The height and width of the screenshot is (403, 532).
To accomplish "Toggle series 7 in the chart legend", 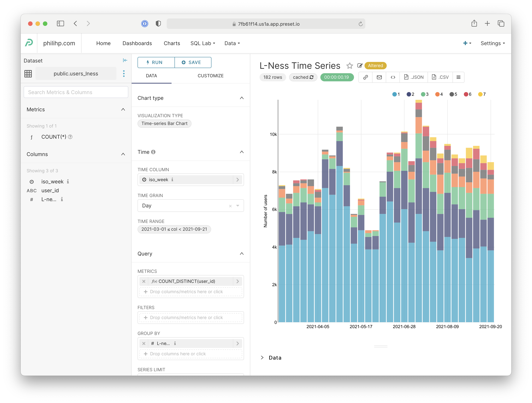I will click(x=482, y=94).
